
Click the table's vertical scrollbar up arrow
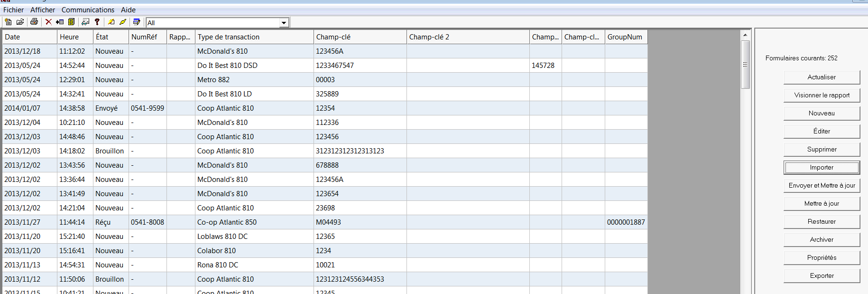(745, 35)
